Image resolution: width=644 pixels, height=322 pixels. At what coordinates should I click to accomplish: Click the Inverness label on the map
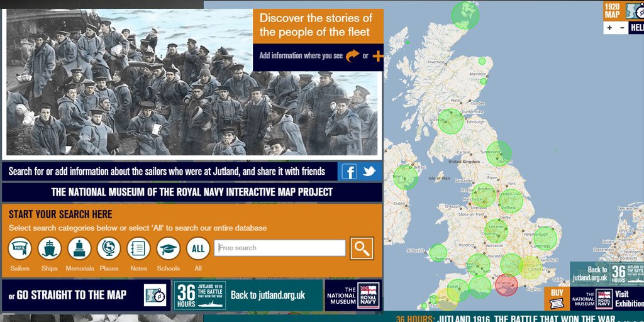point(436,62)
